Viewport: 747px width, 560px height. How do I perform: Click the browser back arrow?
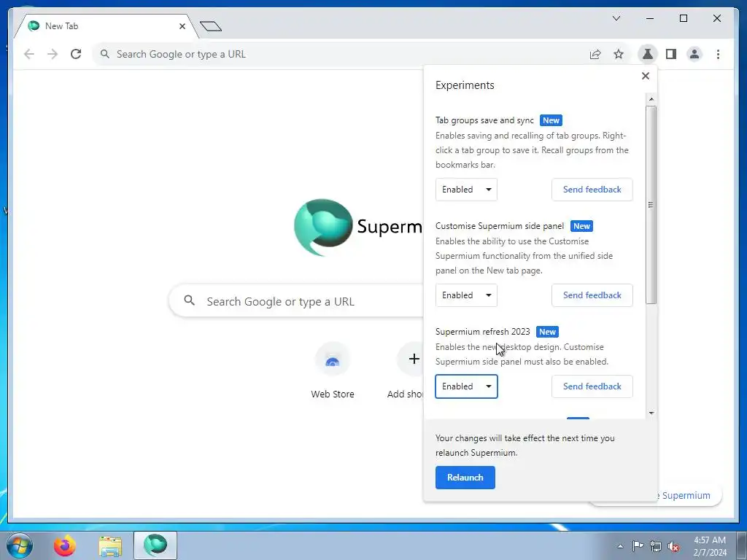point(29,54)
